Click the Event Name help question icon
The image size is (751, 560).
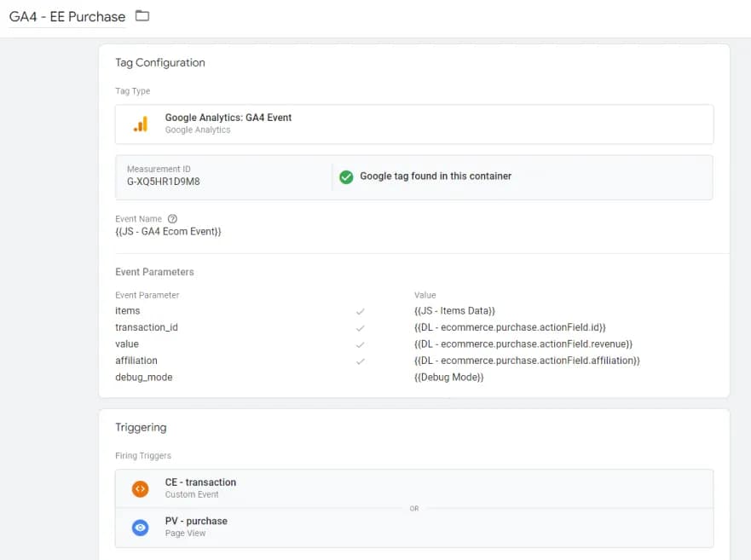click(173, 219)
